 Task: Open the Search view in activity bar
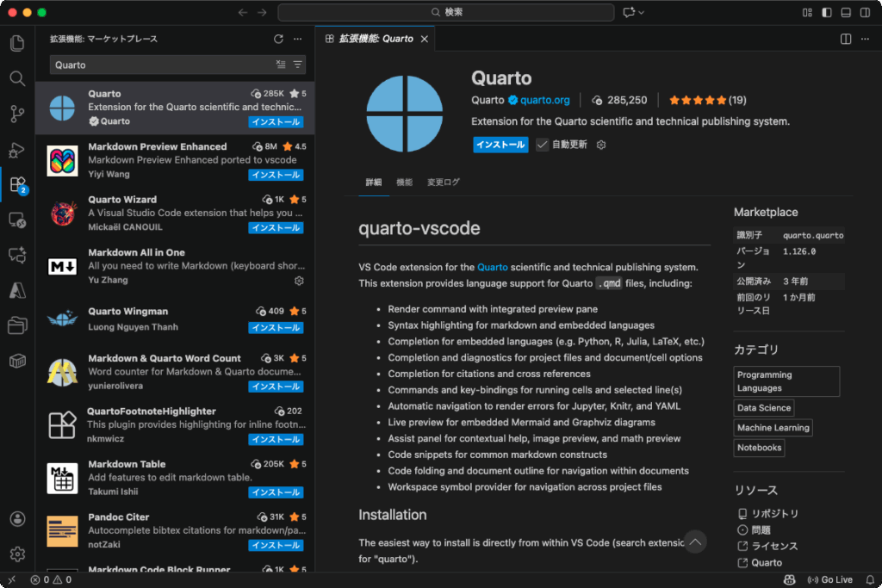[x=17, y=78]
